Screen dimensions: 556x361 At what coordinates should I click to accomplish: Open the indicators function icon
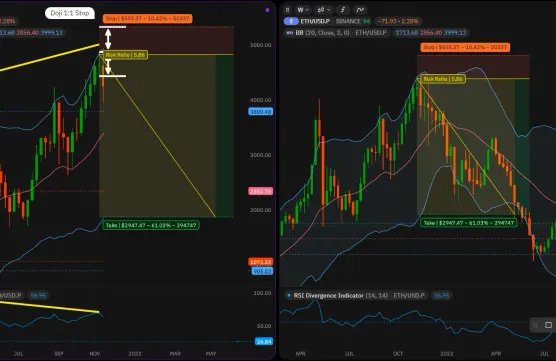click(x=343, y=10)
